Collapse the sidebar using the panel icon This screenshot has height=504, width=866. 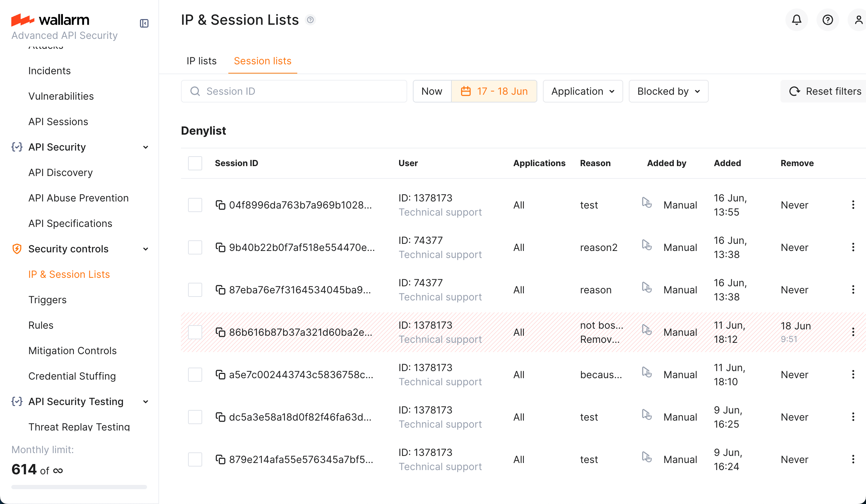[x=144, y=23]
